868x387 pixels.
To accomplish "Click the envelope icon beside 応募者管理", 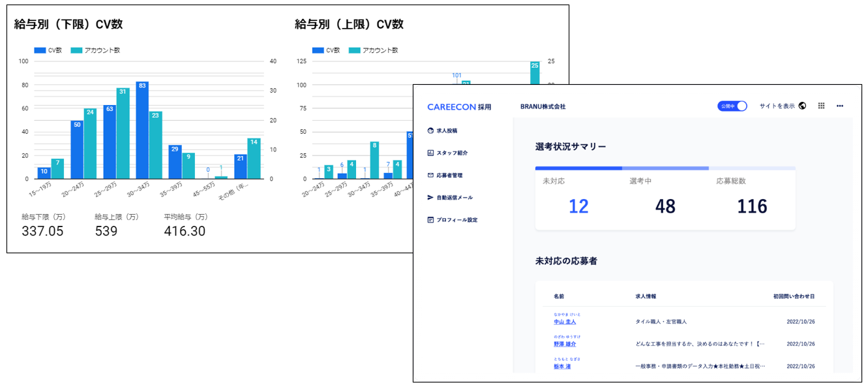I will pyautogui.click(x=430, y=175).
